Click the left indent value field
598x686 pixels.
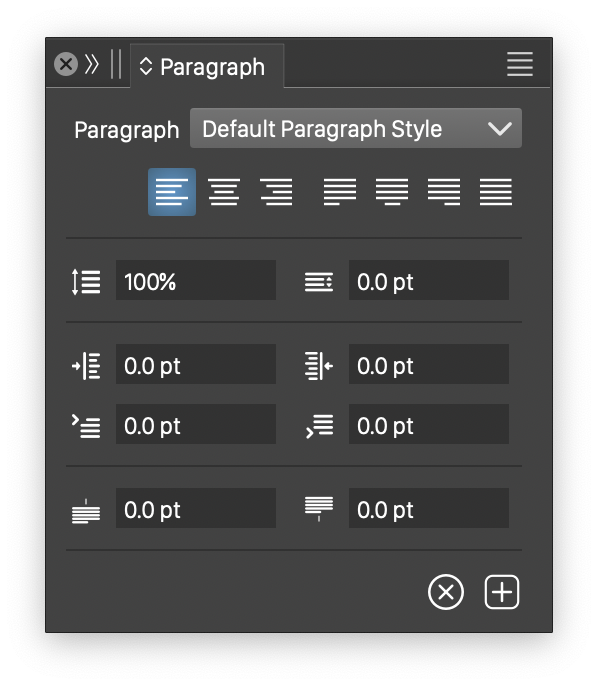tap(196, 364)
